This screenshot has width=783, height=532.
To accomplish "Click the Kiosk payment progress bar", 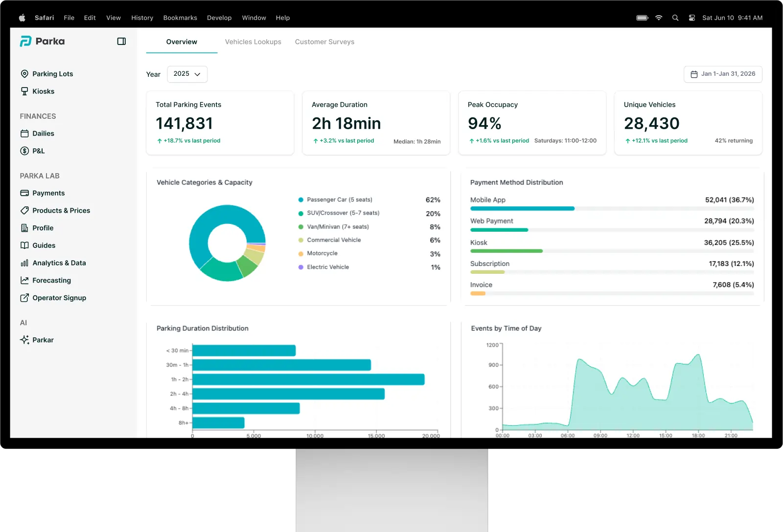I will pyautogui.click(x=612, y=251).
